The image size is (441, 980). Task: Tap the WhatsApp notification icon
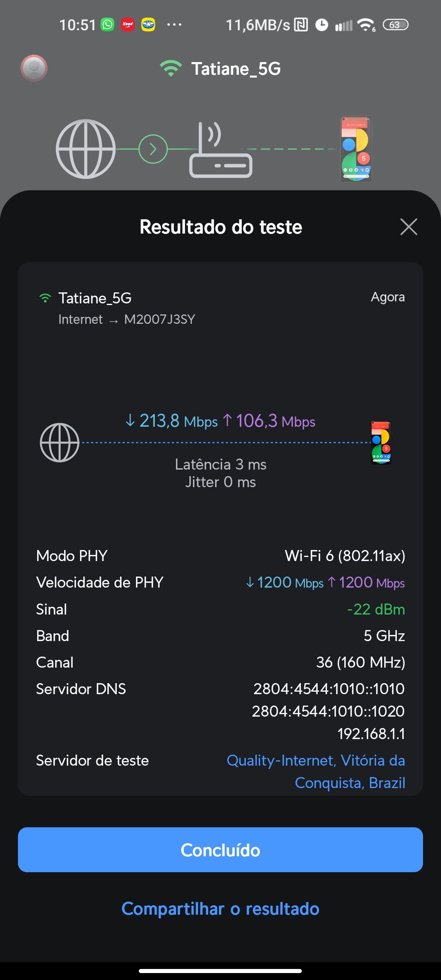[108, 25]
